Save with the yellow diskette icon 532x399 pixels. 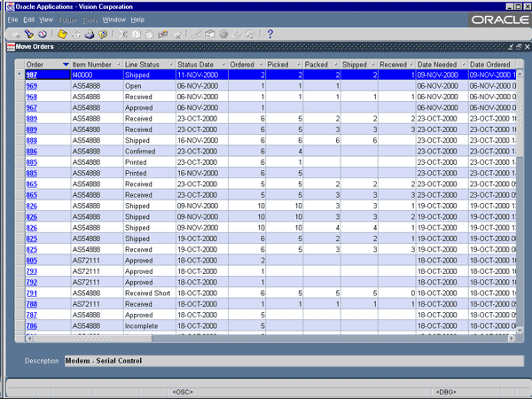[62, 35]
